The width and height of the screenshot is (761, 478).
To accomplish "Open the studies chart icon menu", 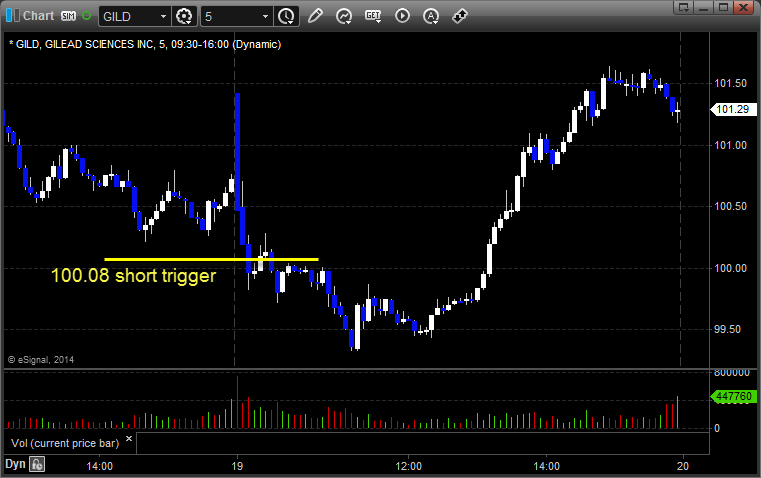I will click(344, 16).
